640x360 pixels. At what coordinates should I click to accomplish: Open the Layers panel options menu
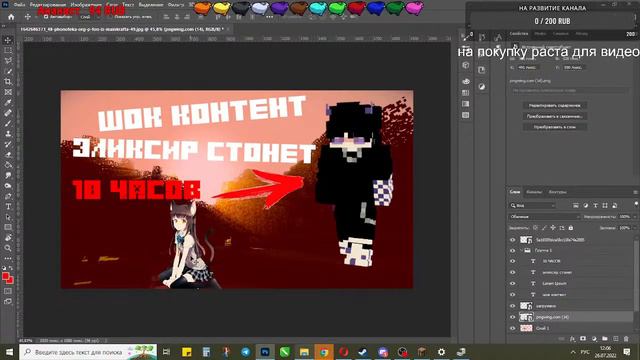click(635, 192)
